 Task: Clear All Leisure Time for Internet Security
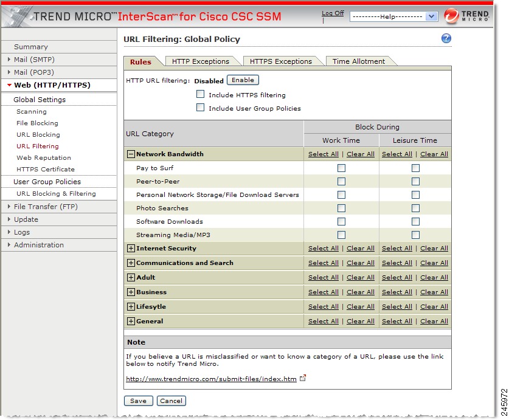pos(434,249)
